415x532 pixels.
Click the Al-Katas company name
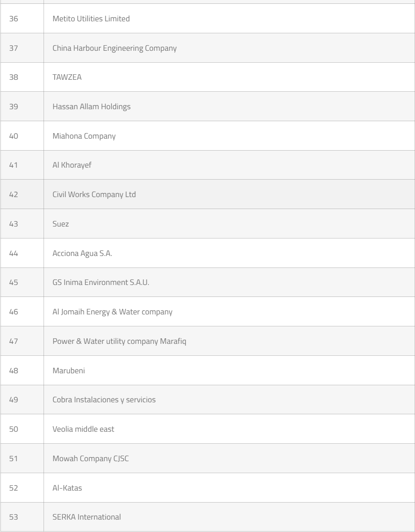coord(67,488)
